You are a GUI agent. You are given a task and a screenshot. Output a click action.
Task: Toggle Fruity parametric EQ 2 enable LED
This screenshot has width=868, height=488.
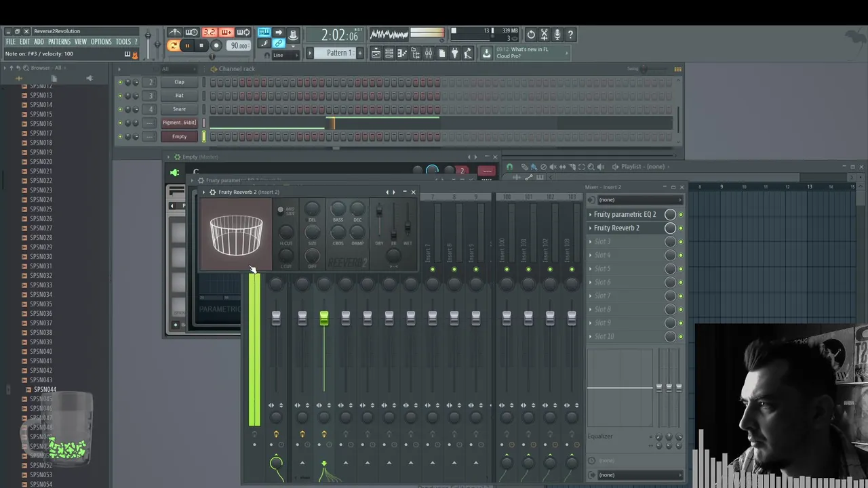point(681,214)
